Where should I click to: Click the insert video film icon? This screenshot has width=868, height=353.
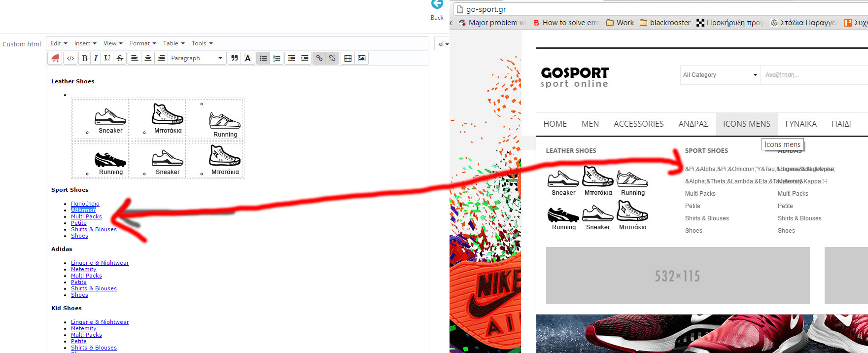pos(348,58)
